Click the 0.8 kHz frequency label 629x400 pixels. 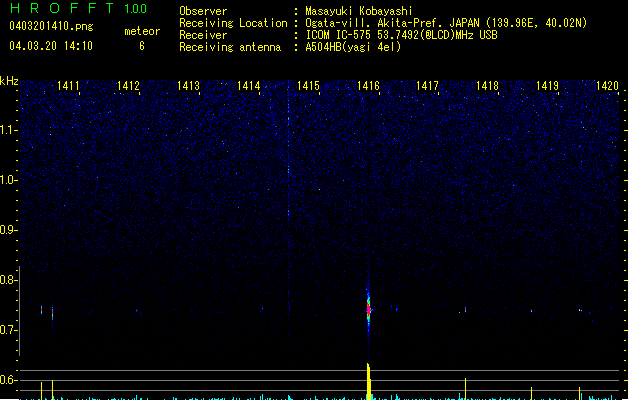tap(8, 280)
